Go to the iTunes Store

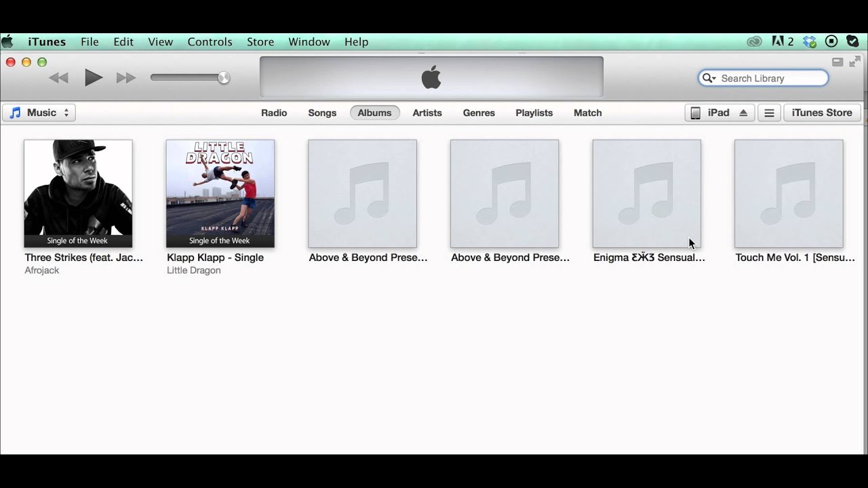click(822, 113)
